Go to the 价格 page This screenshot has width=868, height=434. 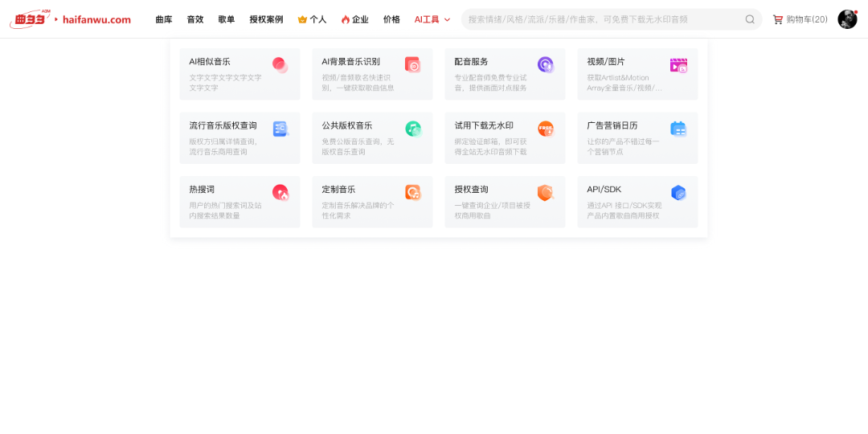point(391,19)
